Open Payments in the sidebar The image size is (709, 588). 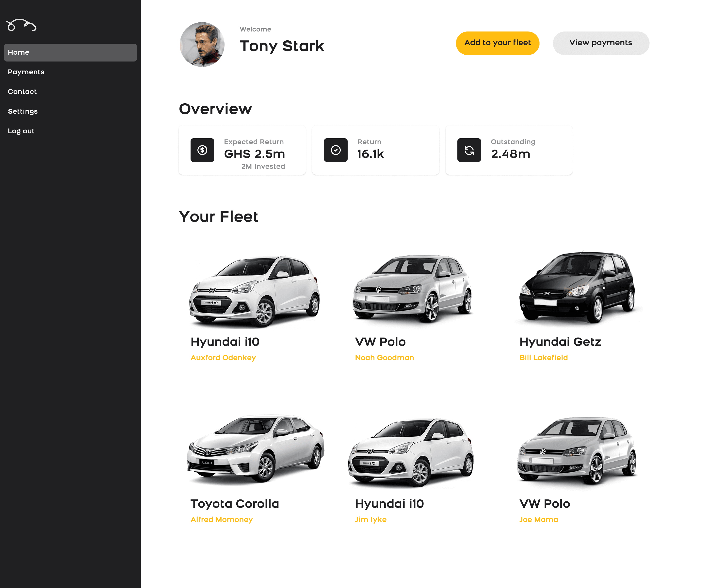(26, 72)
